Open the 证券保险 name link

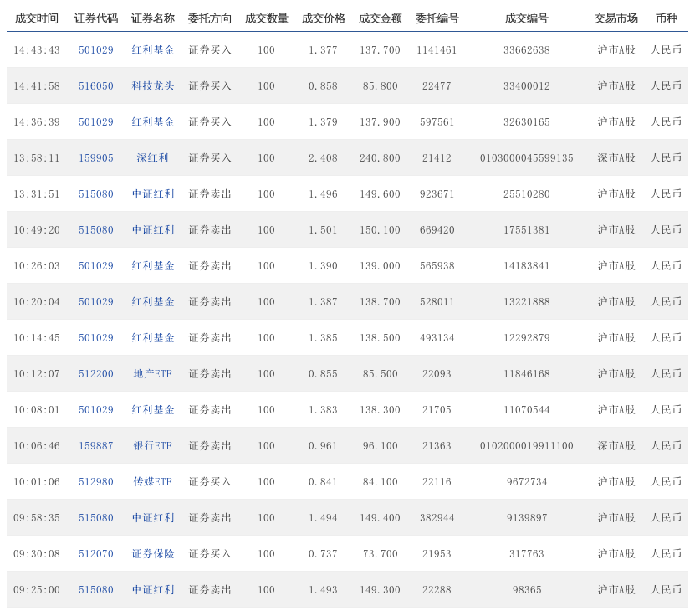[x=153, y=553]
